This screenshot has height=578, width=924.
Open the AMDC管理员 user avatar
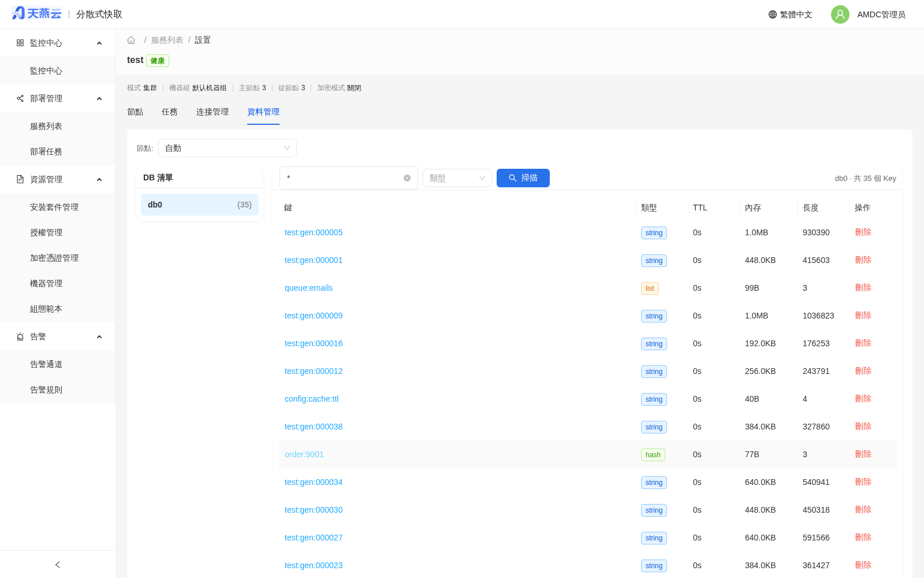[840, 14]
